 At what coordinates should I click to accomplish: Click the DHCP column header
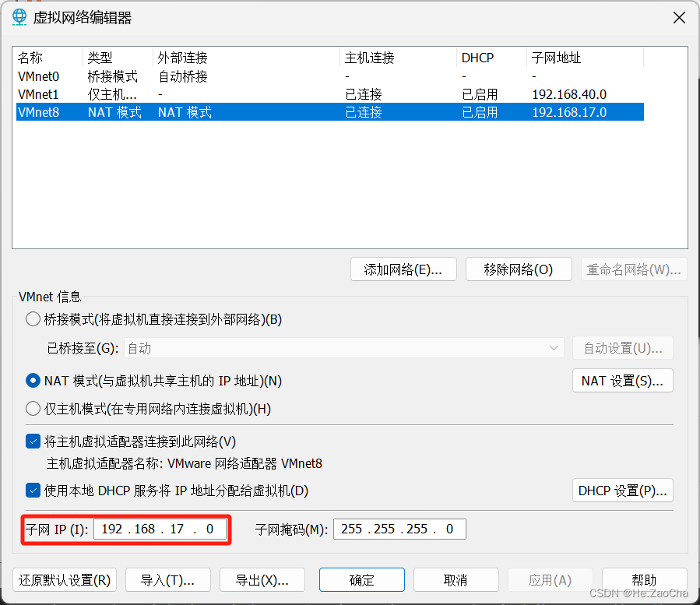tap(492, 58)
